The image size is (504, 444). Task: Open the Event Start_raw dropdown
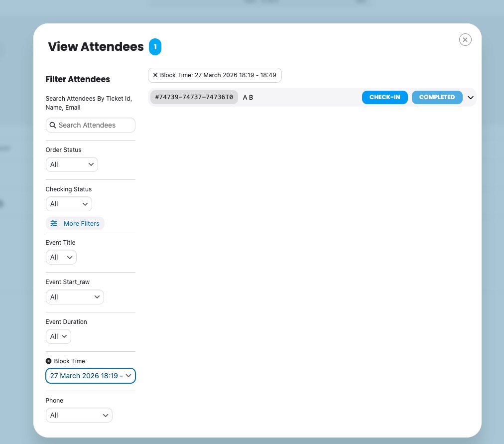pos(75,297)
